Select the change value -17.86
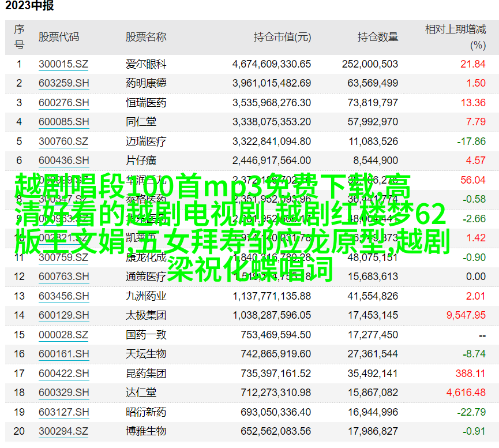499x448 pixels. pos(471,141)
